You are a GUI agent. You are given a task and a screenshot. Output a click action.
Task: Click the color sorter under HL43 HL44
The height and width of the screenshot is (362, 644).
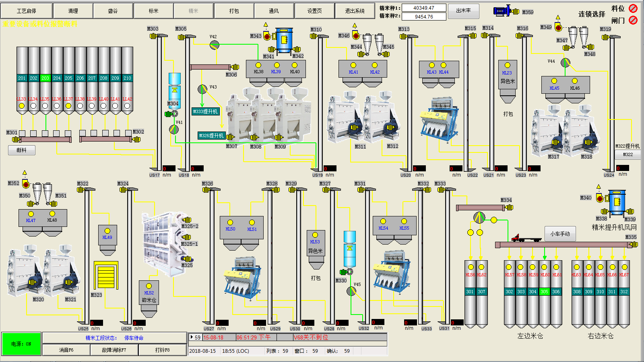[439, 119]
